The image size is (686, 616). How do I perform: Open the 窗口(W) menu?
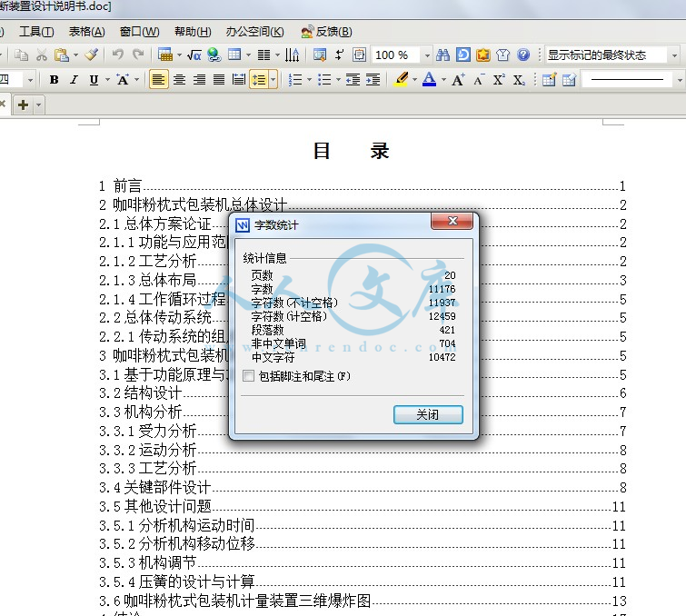(139, 32)
